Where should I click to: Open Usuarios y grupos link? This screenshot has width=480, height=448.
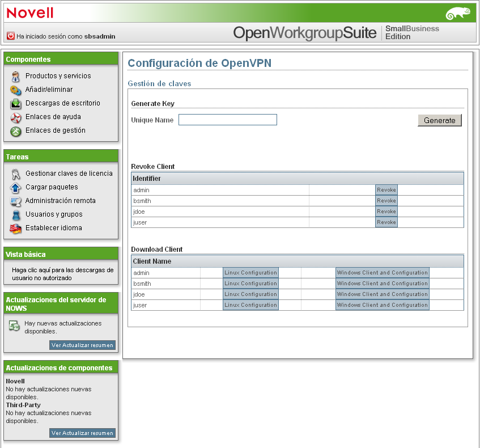coord(54,214)
